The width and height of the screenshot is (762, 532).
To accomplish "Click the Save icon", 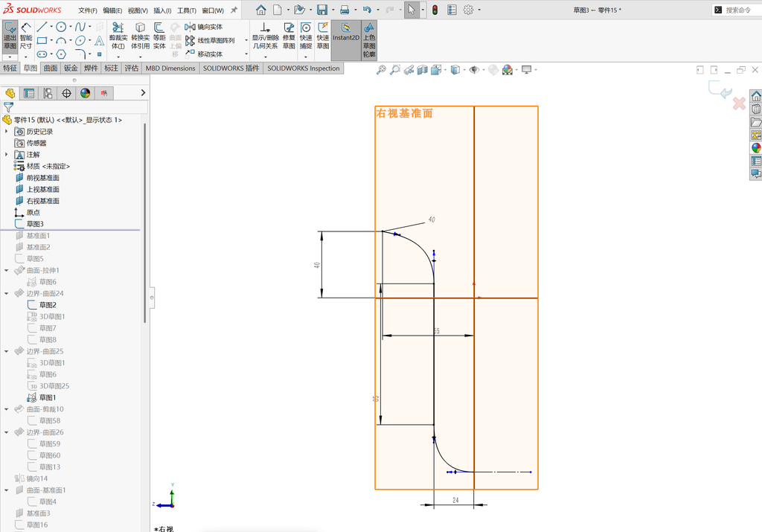I will point(321,10).
